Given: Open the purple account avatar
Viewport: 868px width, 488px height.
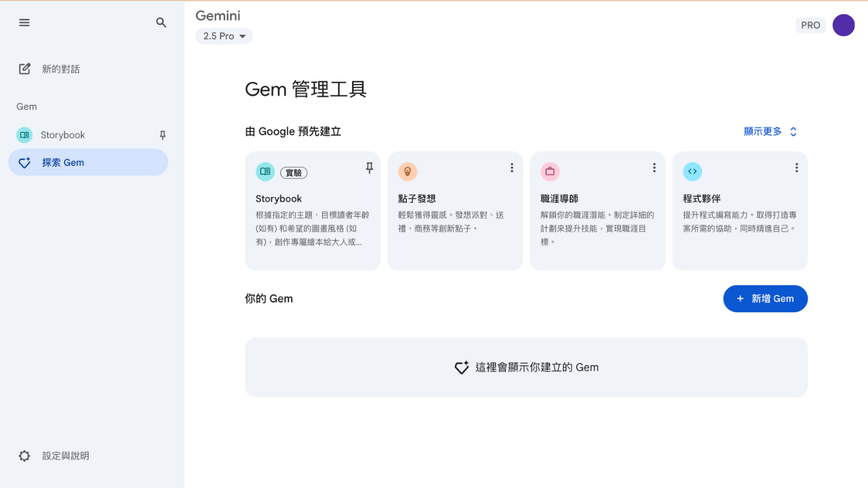Looking at the screenshot, I should pos(844,25).
